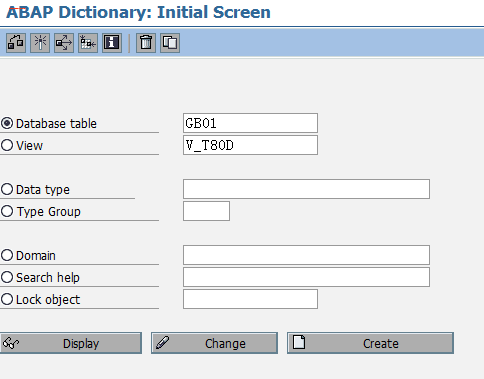Click the Activate (magic wand) icon
The image size is (484, 379).
click(40, 43)
